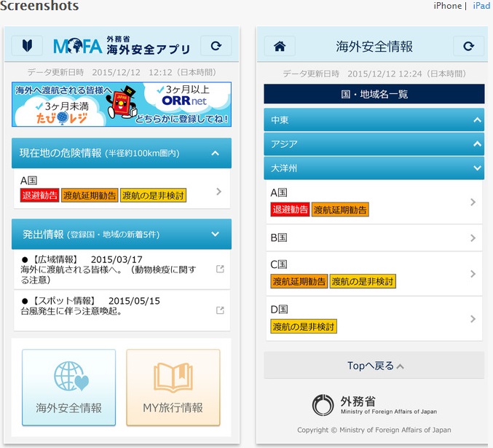This screenshot has height=448, width=493.
Task: Click the MOFA logo in app header
Action: coord(78,46)
